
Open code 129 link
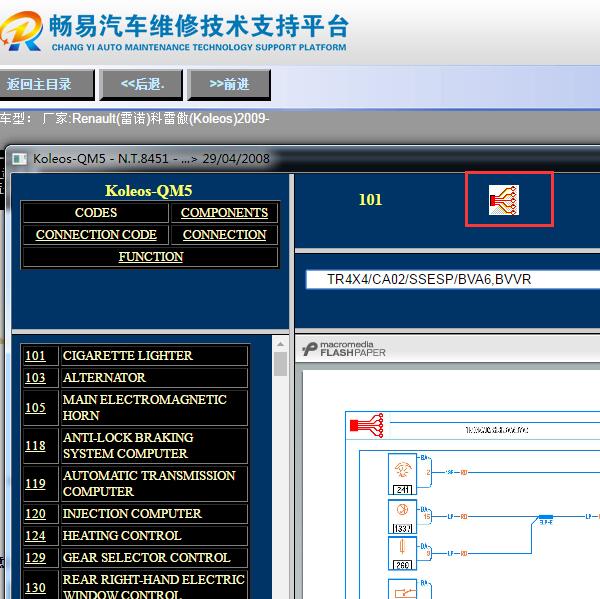click(35, 558)
